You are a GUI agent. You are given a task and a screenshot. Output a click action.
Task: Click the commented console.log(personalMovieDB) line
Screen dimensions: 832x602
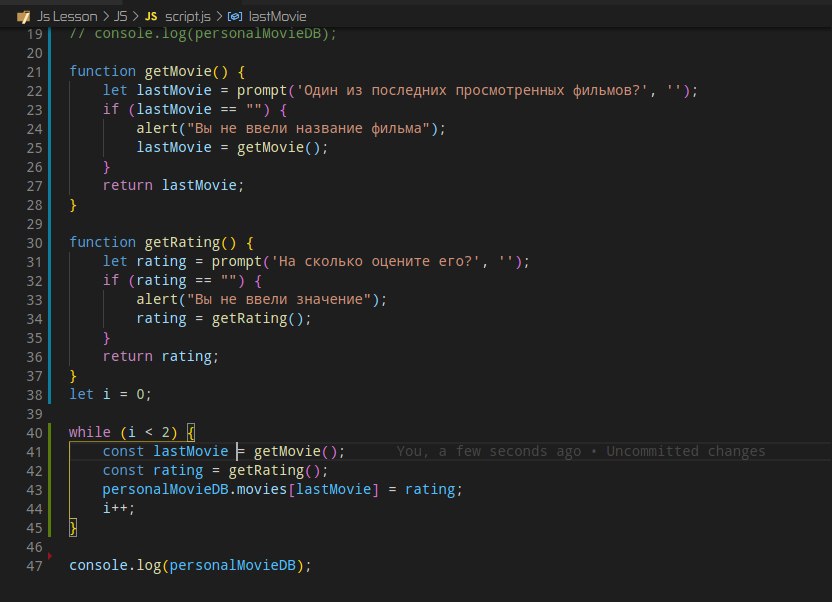pos(203,33)
